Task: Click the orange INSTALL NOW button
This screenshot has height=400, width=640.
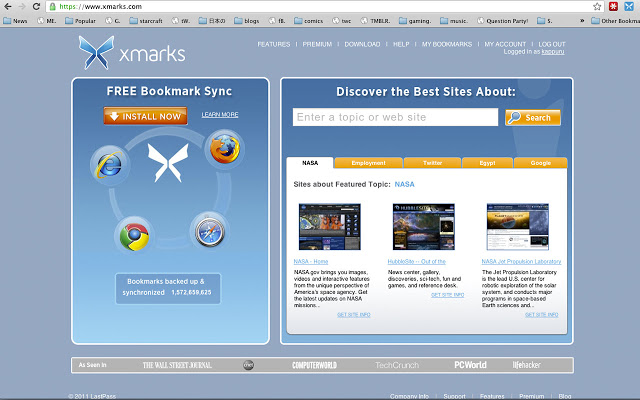Action: tap(145, 116)
